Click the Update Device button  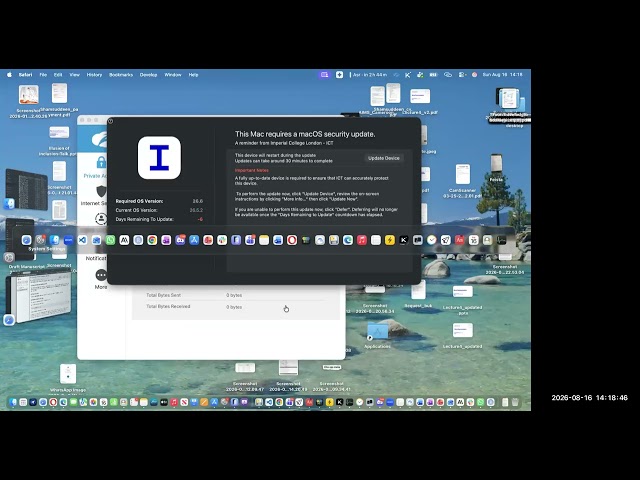tap(384, 158)
